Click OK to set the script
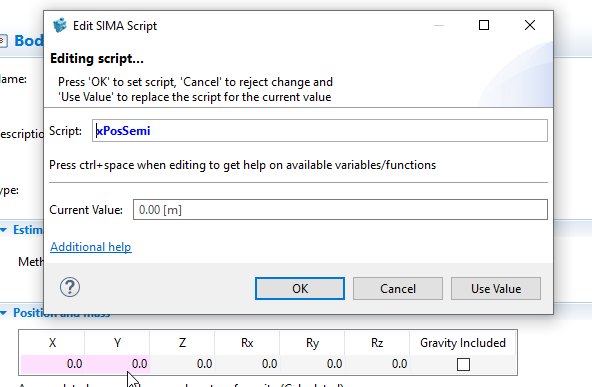 tap(300, 288)
